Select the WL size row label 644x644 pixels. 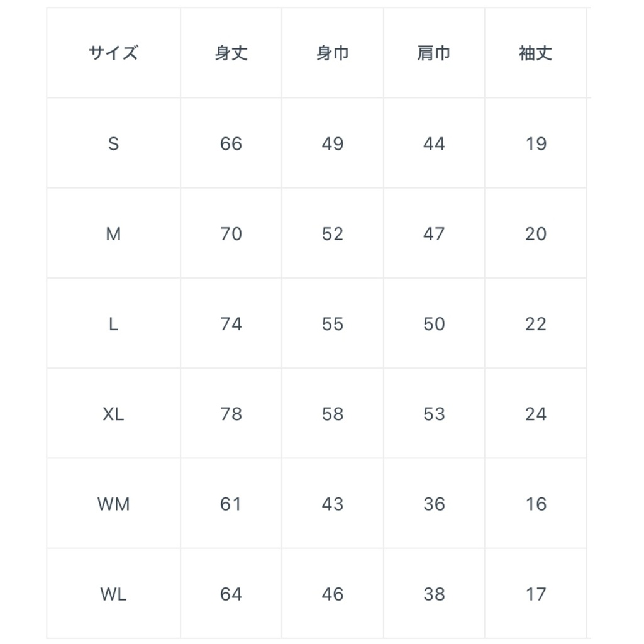click(x=113, y=594)
